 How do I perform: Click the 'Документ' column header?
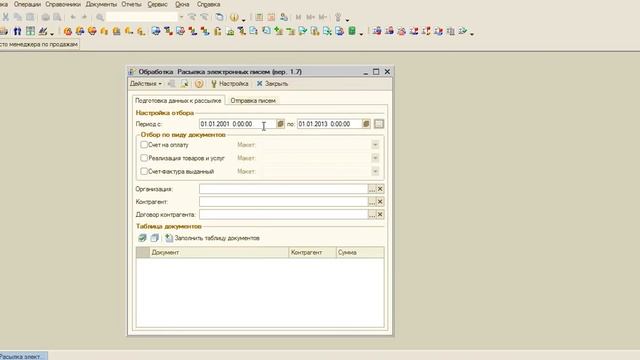click(219, 253)
